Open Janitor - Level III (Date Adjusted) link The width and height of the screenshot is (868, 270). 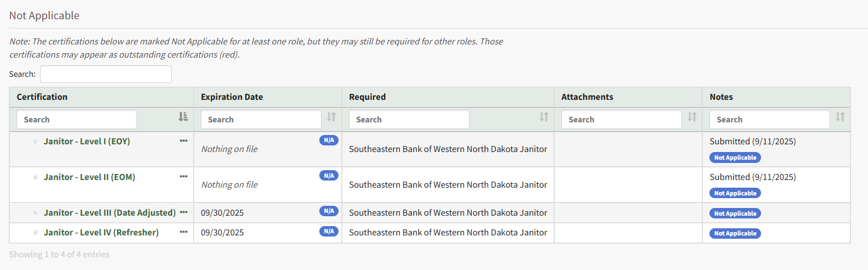110,213
